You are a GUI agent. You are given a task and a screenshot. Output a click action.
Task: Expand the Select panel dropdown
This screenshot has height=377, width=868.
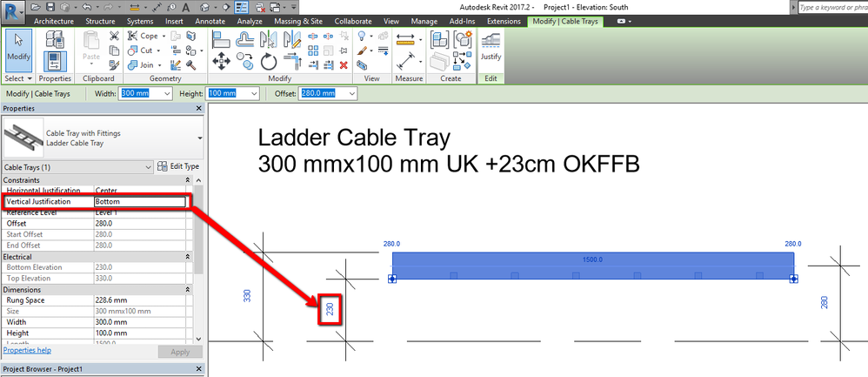18,78
